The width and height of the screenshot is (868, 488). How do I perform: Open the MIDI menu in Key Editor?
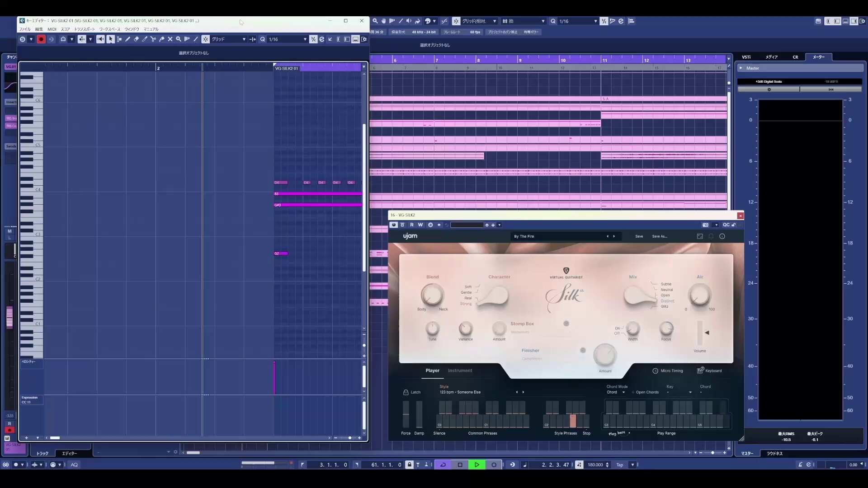click(x=52, y=29)
